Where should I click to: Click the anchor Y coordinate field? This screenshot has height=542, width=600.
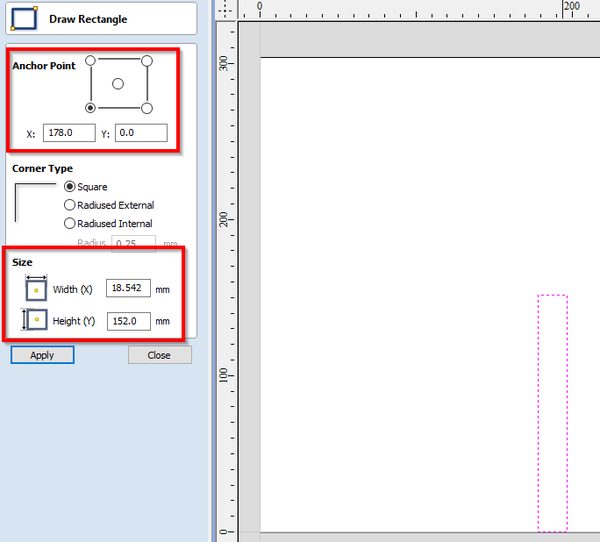[140, 133]
